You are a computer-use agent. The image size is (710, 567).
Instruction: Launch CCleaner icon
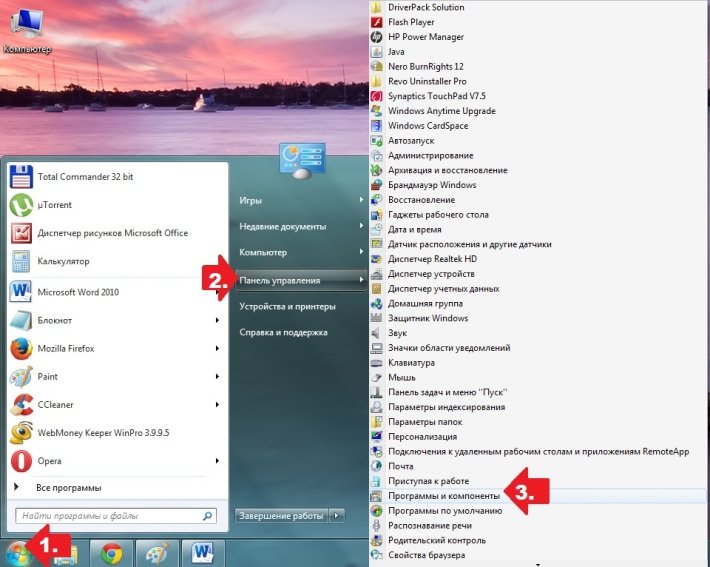(21, 404)
